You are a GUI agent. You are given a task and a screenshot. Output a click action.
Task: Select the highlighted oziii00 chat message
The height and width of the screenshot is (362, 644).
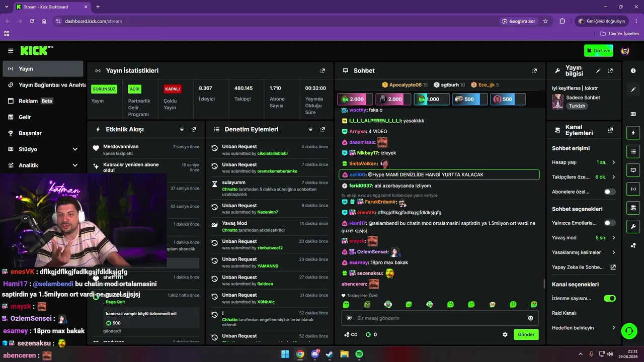coord(439,174)
